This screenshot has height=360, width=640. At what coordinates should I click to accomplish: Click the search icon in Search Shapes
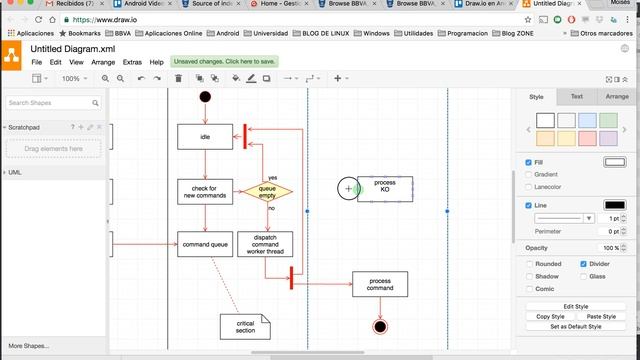click(95, 103)
